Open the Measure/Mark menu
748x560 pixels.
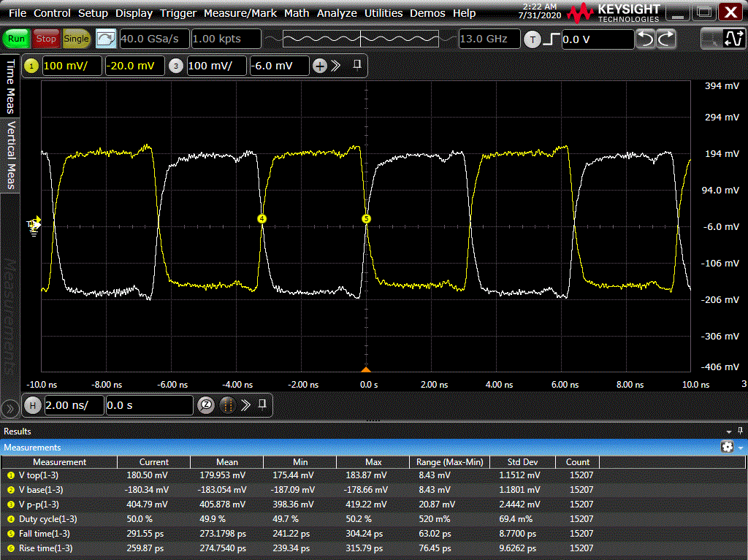point(240,13)
